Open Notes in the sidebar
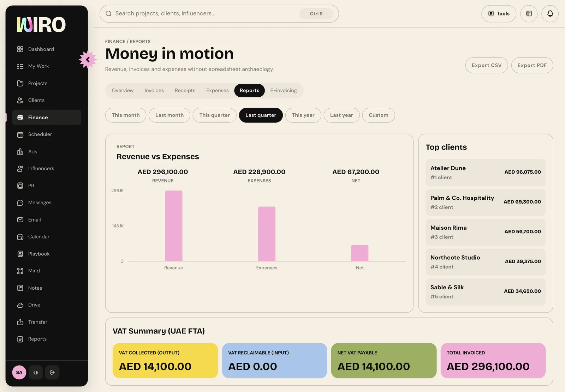The height and width of the screenshot is (392, 565). pos(47,288)
